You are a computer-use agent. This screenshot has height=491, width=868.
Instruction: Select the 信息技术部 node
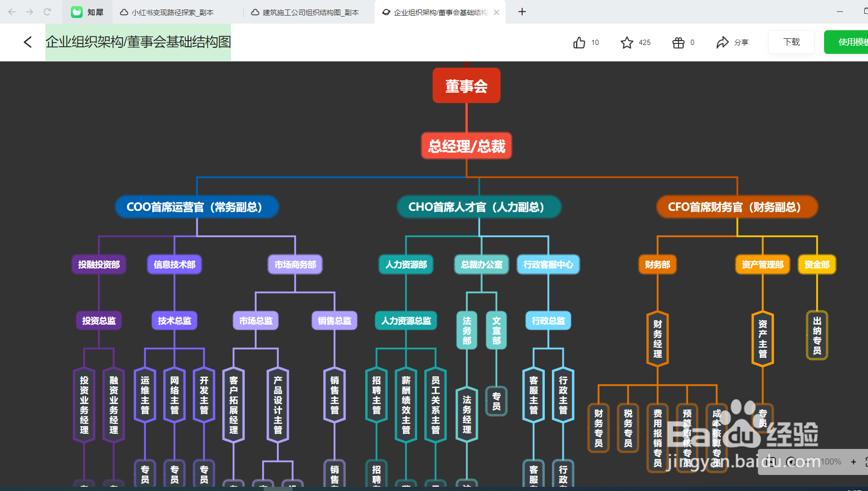(x=174, y=264)
